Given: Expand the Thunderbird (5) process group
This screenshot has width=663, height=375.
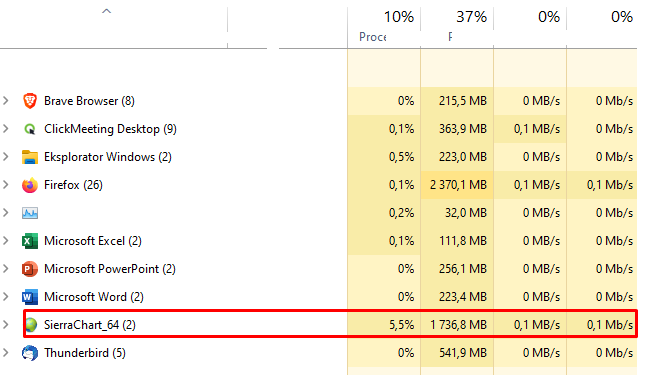Looking at the screenshot, I should (x=6, y=353).
